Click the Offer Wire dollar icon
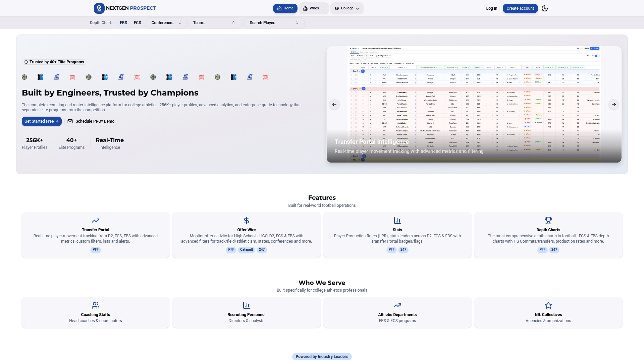The height and width of the screenshot is (362, 644). (247, 221)
